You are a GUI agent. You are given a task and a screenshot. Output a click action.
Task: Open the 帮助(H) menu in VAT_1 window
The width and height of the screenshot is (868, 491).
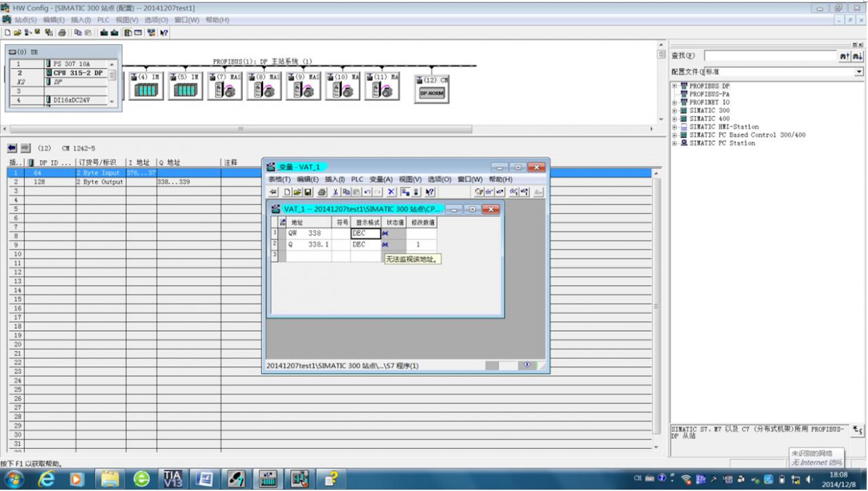[x=500, y=180]
